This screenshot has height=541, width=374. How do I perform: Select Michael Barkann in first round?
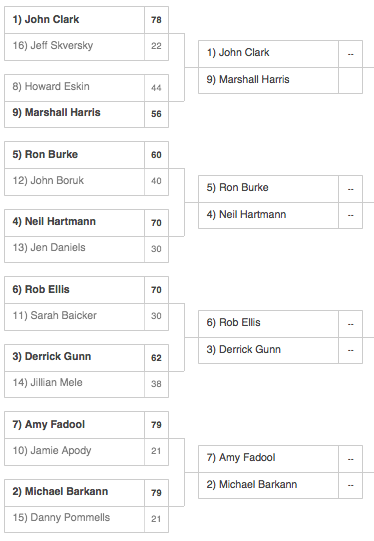[x=86, y=493]
